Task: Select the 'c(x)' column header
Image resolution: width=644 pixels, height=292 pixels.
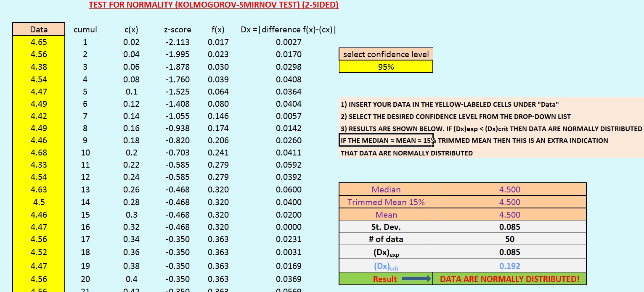Action: pos(131,29)
